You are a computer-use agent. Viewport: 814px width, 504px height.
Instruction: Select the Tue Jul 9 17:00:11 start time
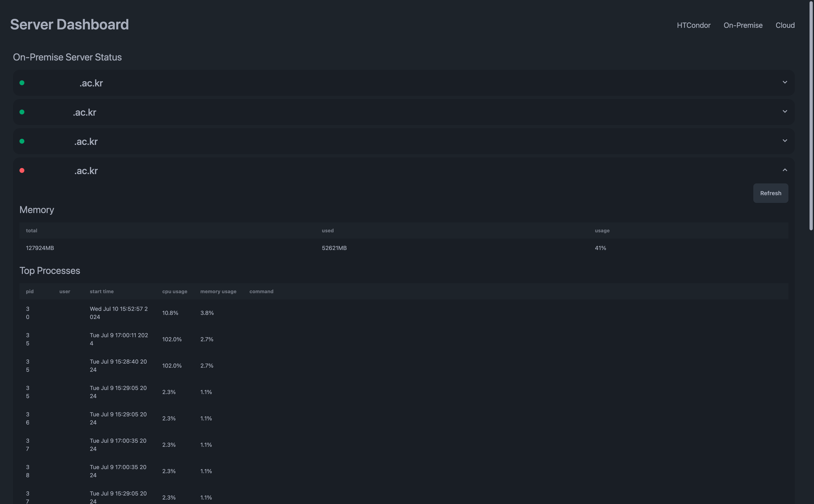coord(119,339)
